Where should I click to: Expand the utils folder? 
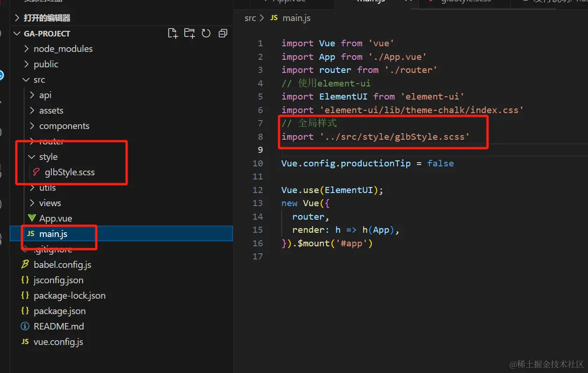pos(32,187)
